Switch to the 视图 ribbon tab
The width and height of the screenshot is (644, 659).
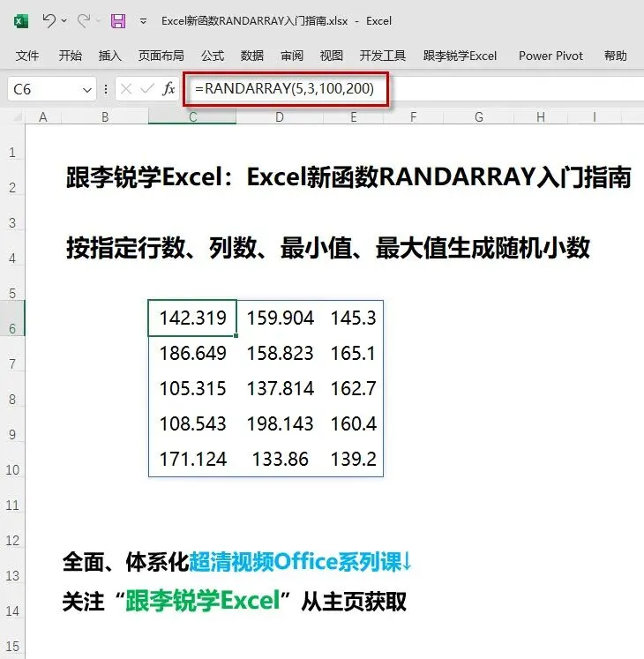click(x=331, y=56)
